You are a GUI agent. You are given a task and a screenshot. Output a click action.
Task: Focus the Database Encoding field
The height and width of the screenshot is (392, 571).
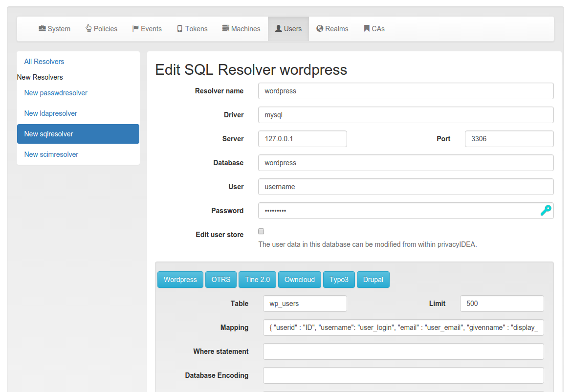click(403, 375)
